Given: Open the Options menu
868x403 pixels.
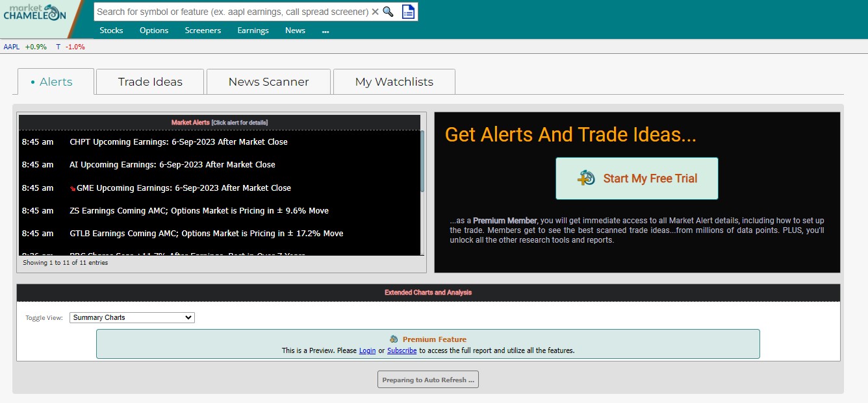Looking at the screenshot, I should click(x=154, y=31).
